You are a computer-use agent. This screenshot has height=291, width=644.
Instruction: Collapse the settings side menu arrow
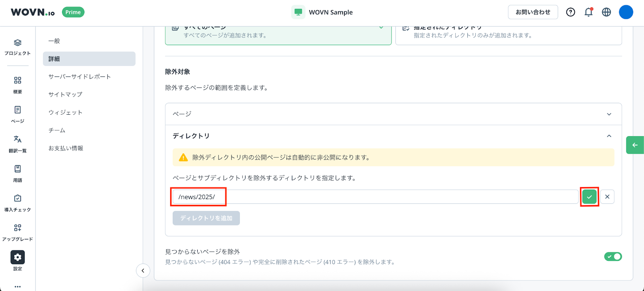143,270
